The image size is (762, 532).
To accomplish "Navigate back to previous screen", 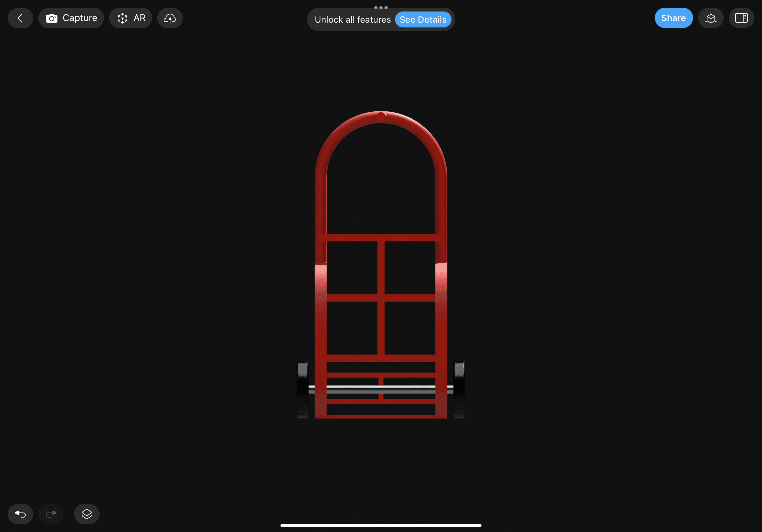I will (20, 17).
